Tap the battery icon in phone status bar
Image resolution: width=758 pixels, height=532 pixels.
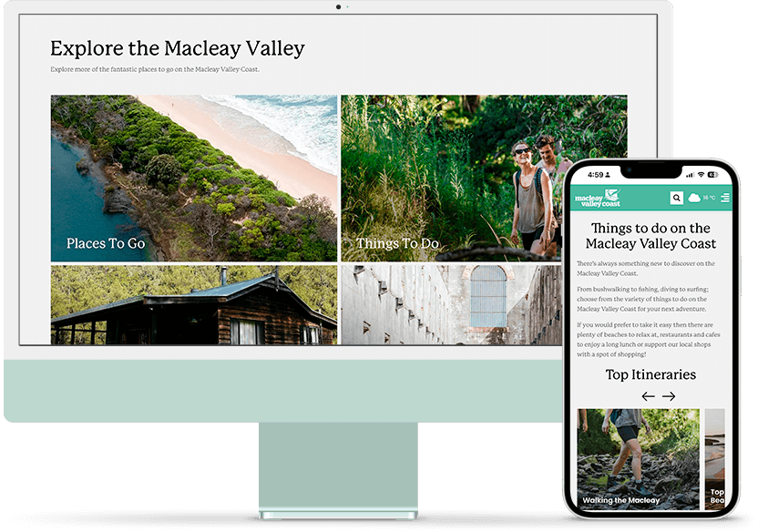(713, 175)
